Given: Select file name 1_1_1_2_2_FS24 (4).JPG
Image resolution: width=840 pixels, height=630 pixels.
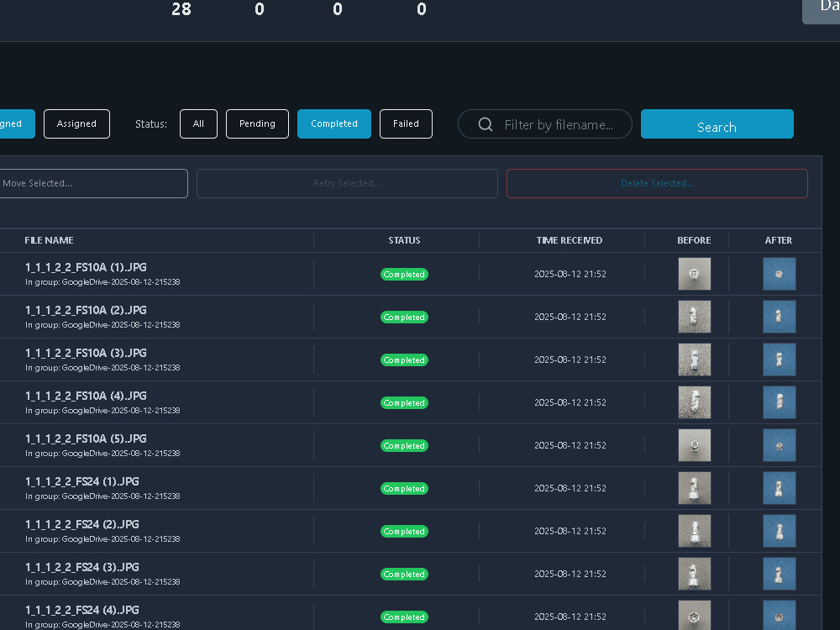Looking at the screenshot, I should (x=82, y=610).
